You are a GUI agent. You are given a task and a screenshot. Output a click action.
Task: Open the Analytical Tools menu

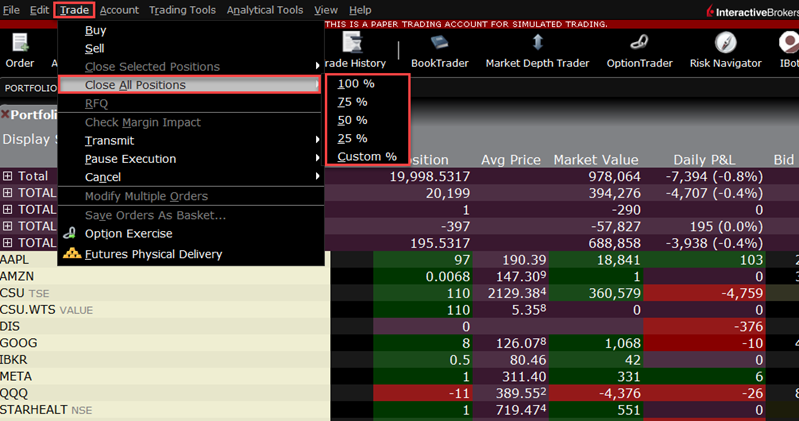coord(265,10)
